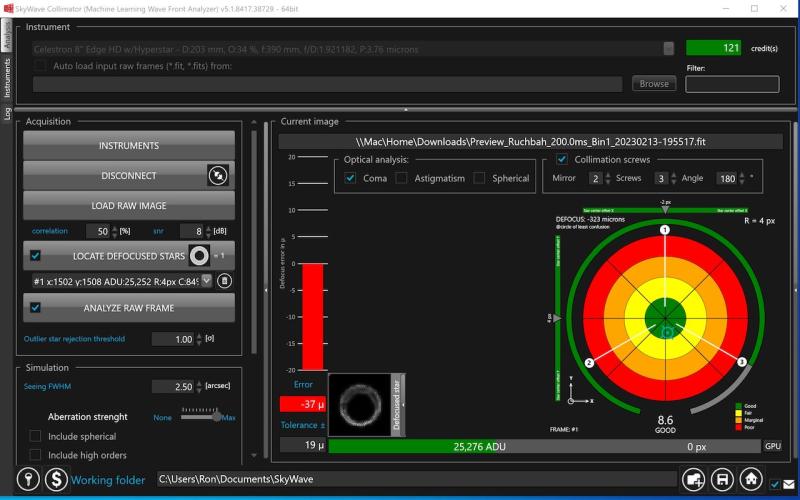Open the dollar credits purchase icon

(x=56, y=479)
